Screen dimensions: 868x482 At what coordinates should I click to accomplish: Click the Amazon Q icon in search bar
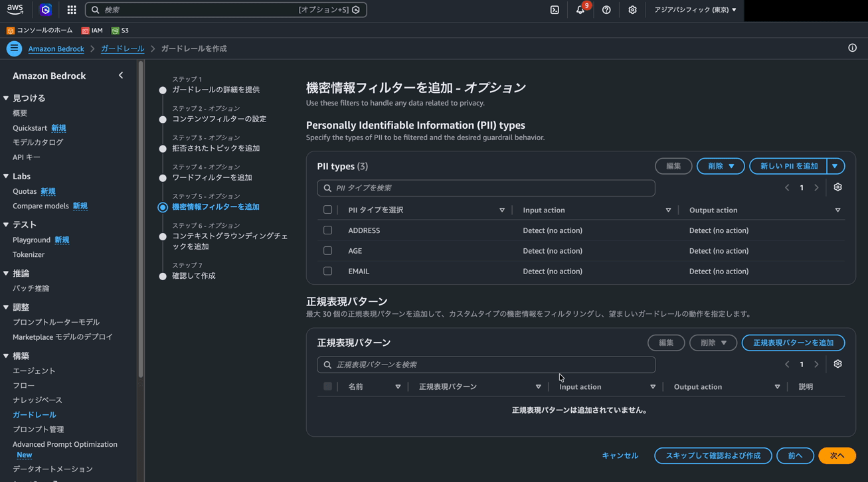(356, 10)
